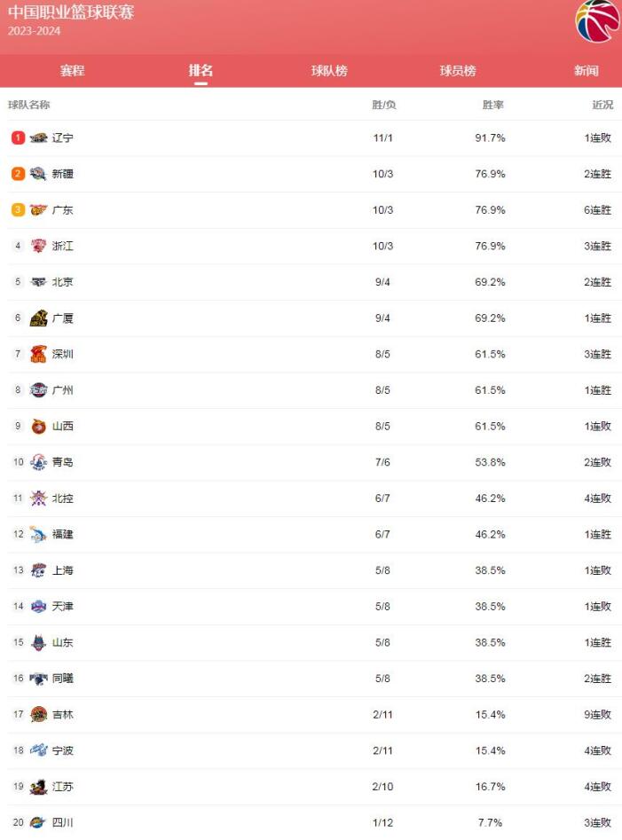Open the 北京 team name link

(x=63, y=282)
